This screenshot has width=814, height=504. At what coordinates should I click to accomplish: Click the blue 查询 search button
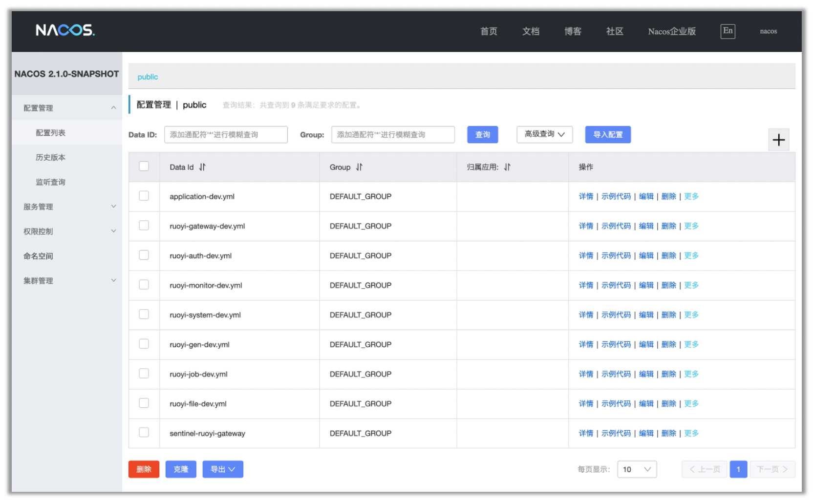(x=482, y=134)
